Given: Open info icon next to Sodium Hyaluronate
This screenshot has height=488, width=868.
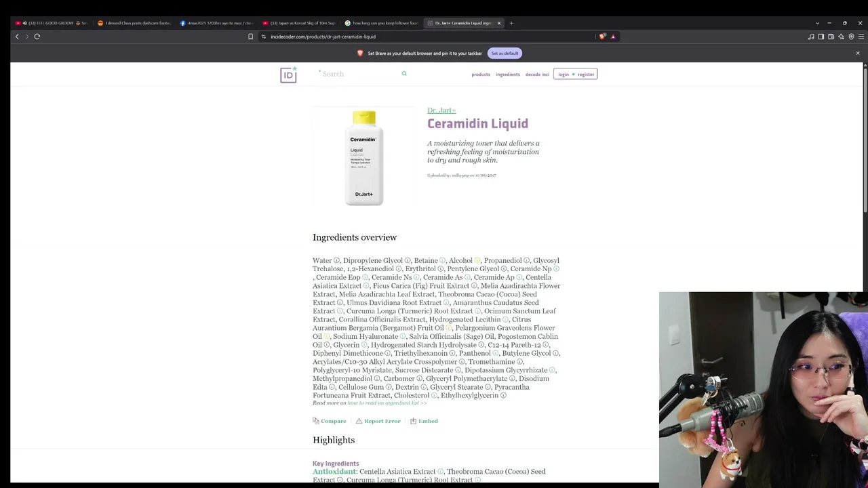Looking at the screenshot, I should click(403, 337).
